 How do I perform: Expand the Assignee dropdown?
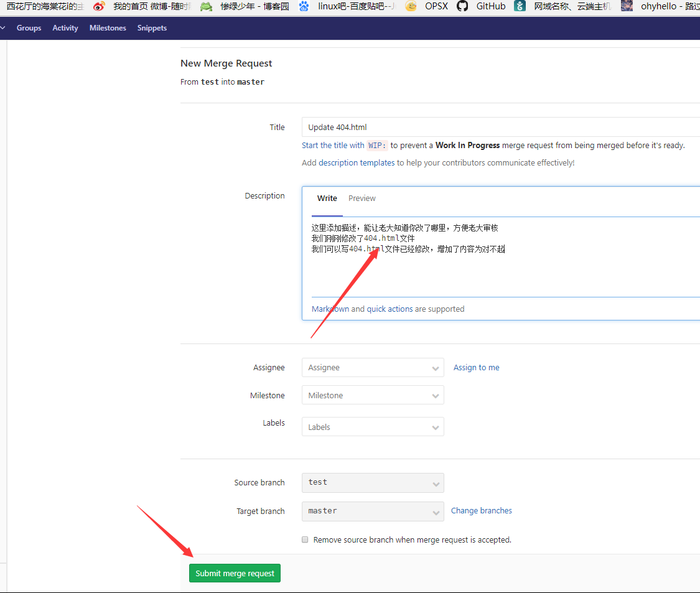[373, 368]
